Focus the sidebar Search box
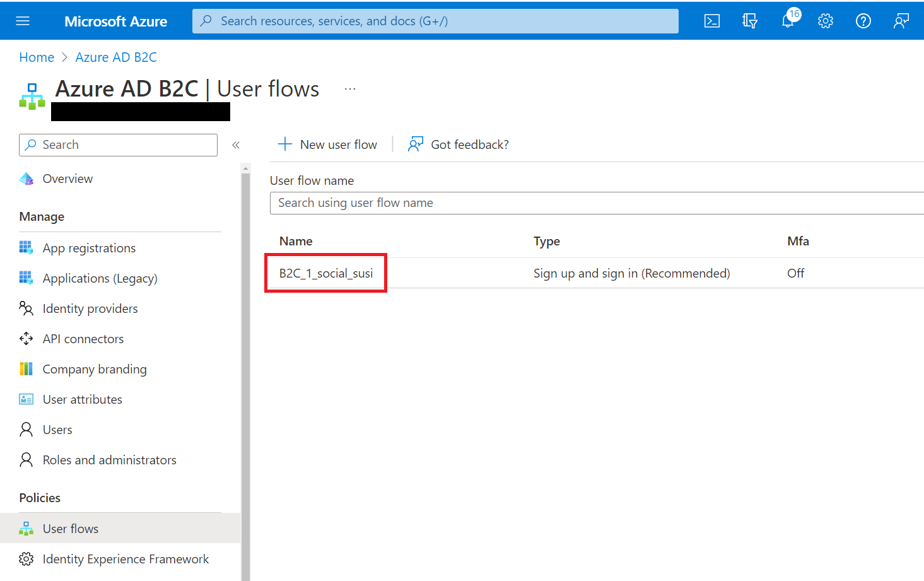 118,145
